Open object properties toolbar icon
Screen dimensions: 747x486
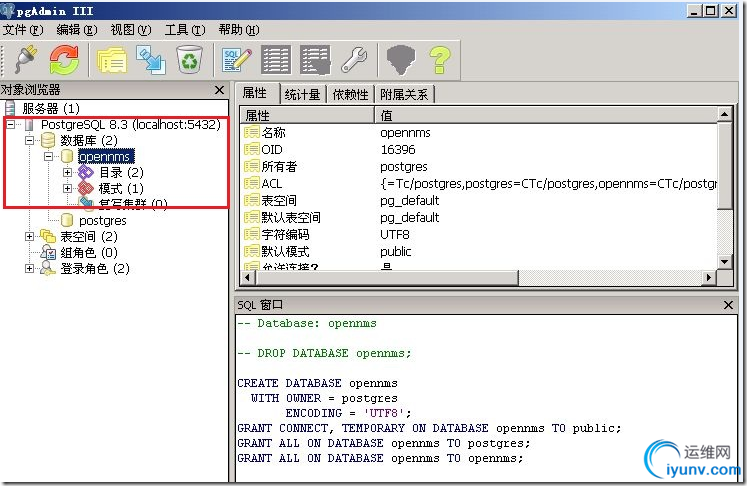pos(112,60)
